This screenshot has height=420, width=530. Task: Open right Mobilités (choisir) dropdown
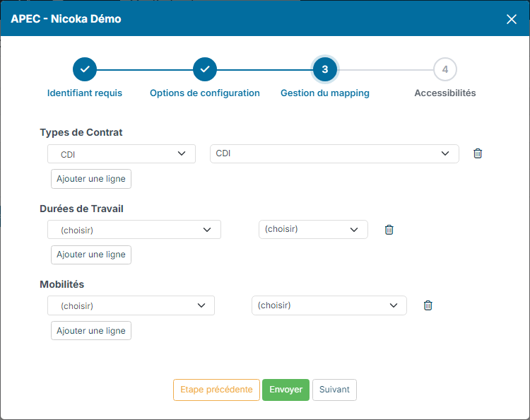tap(329, 305)
